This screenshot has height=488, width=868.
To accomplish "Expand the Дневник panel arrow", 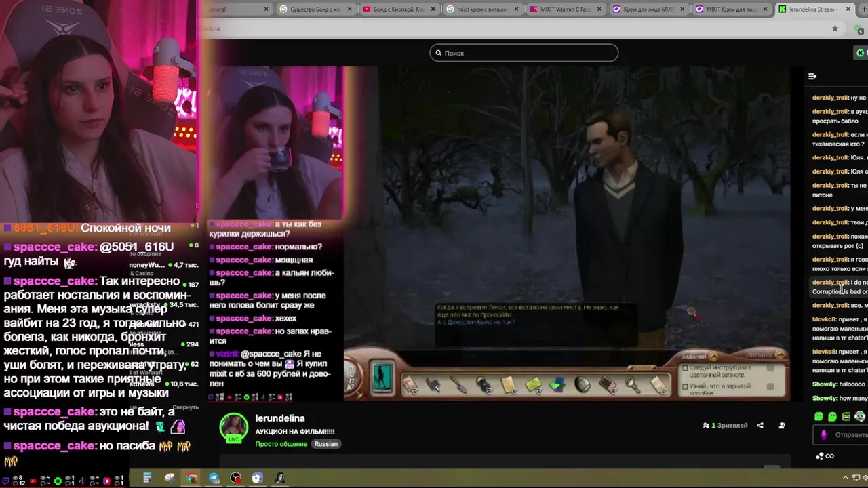I will pos(780,354).
